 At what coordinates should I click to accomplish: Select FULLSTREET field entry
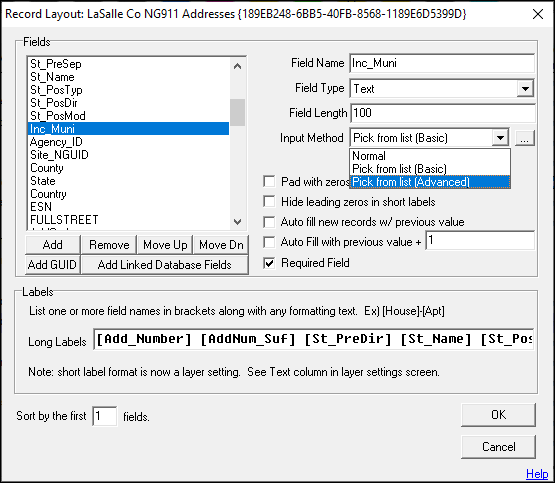128,220
